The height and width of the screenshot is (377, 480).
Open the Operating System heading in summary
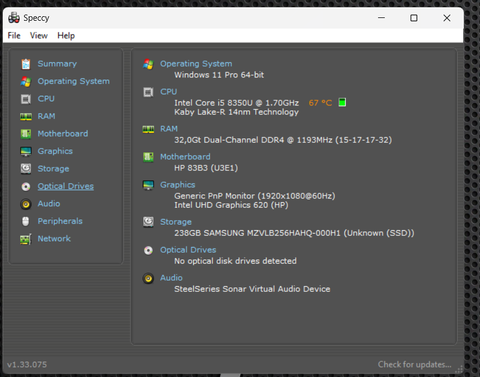pyautogui.click(x=196, y=64)
